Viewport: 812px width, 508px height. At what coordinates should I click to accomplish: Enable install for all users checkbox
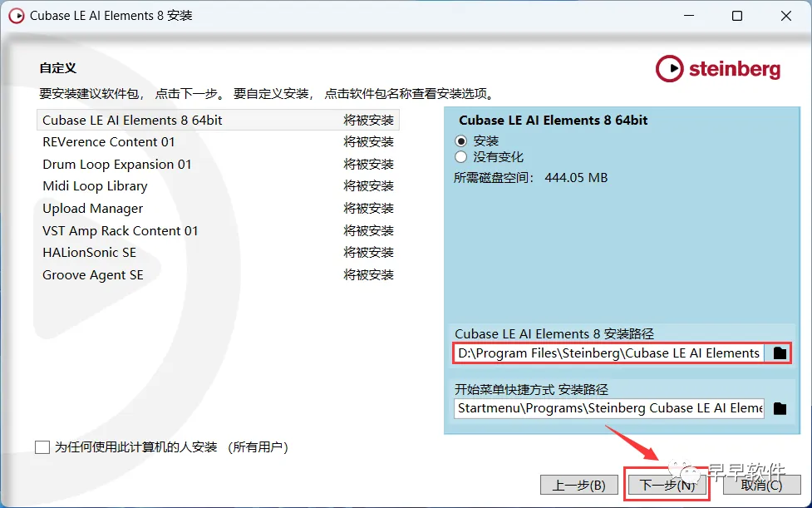(x=42, y=447)
